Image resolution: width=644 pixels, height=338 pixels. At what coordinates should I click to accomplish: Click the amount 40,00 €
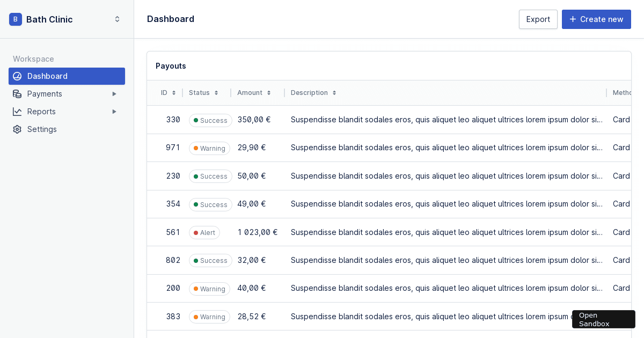[x=252, y=288]
